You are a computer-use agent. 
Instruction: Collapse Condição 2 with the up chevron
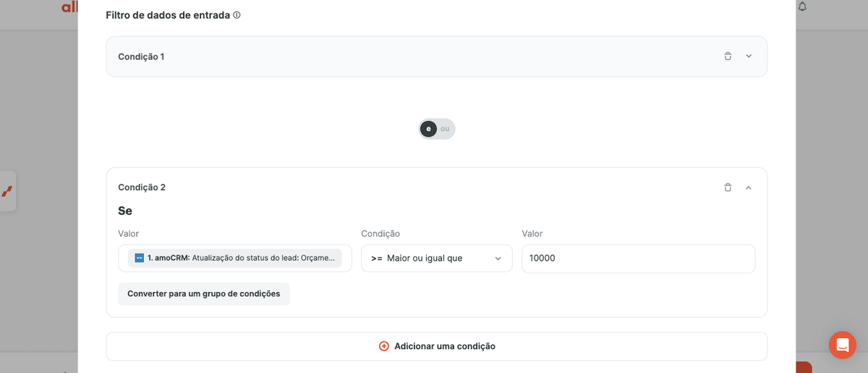point(749,188)
